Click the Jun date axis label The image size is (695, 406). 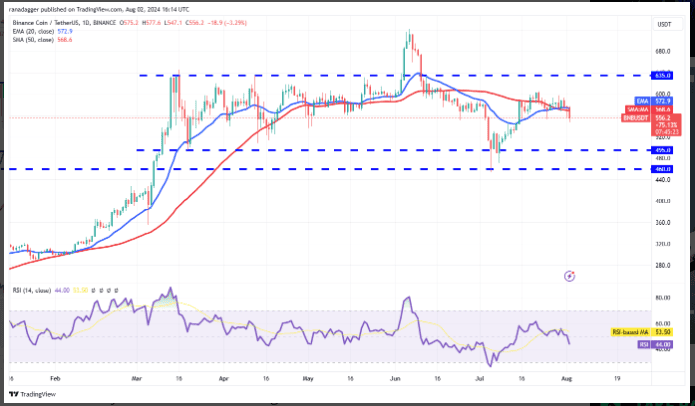[x=394, y=379]
